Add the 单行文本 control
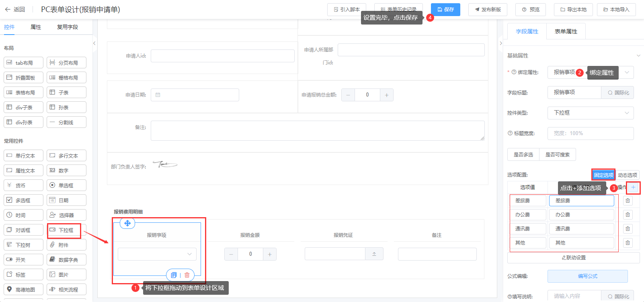The height and width of the screenshot is (302, 644). 23,156
